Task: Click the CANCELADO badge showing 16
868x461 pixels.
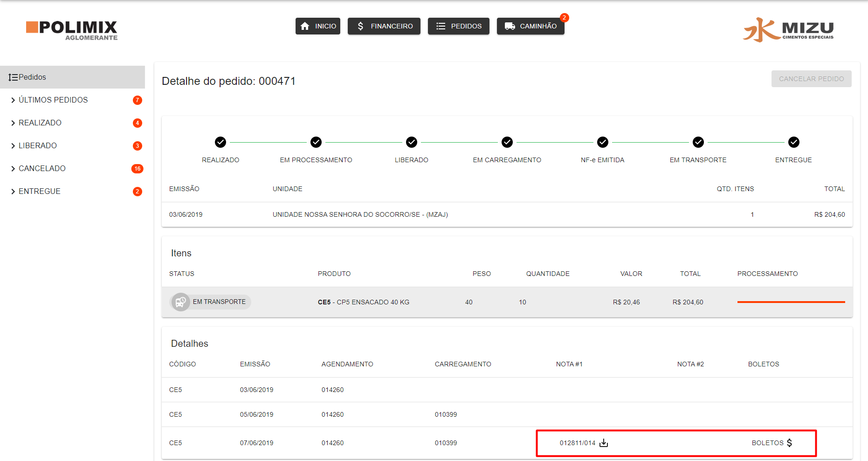Action: tap(138, 169)
